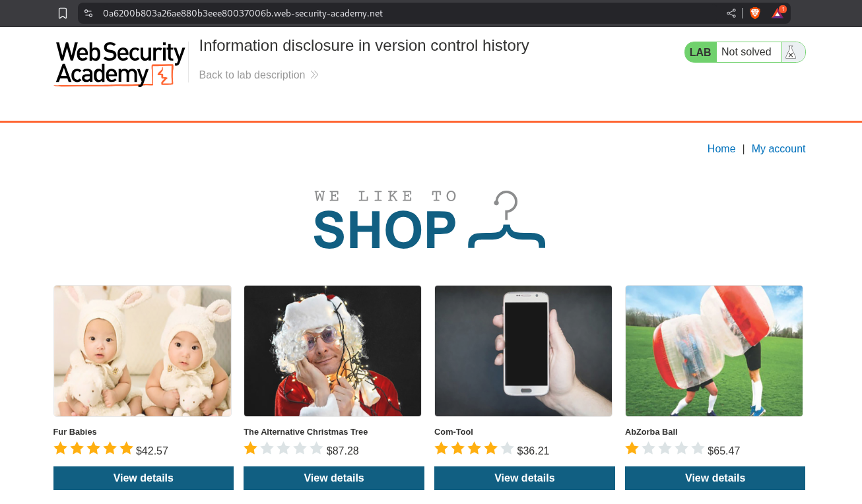Click the share icon in address bar
The image size is (862, 504).
[x=731, y=13]
